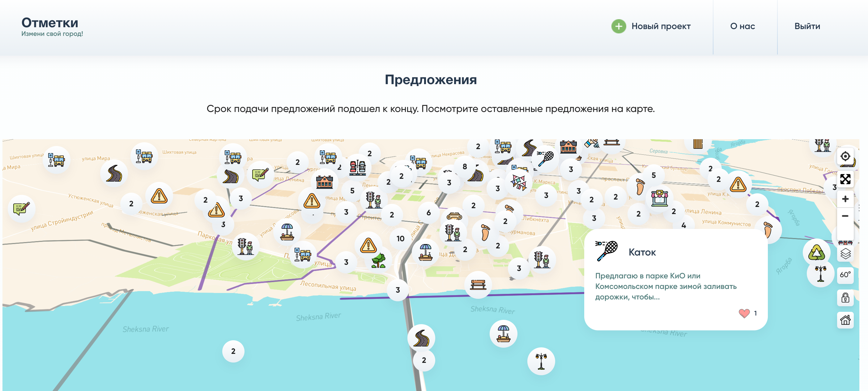Viewport: 868px width, 391px height.
Task: Open the map layers control
Action: point(845,253)
